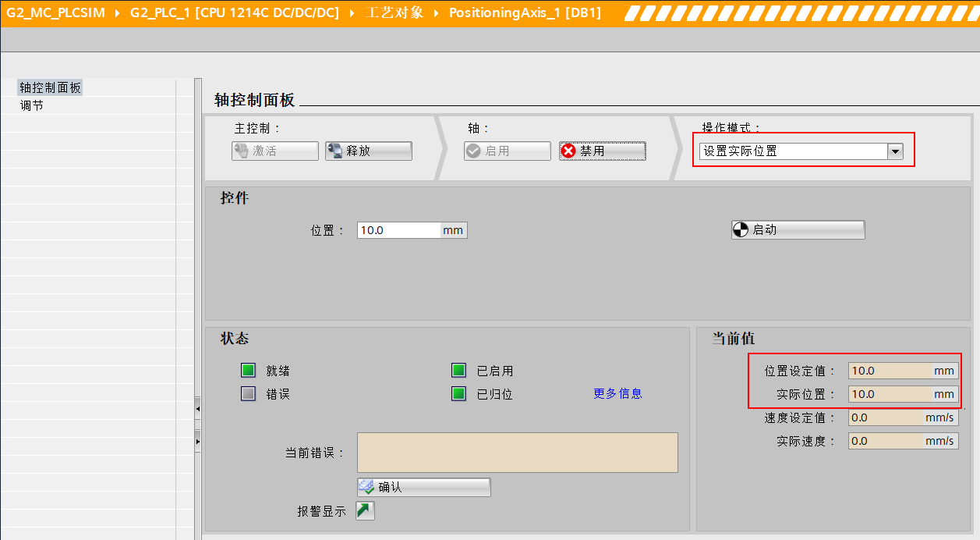The image size is (980, 540).
Task: Click the 当前错误 message box
Action: pos(517,453)
